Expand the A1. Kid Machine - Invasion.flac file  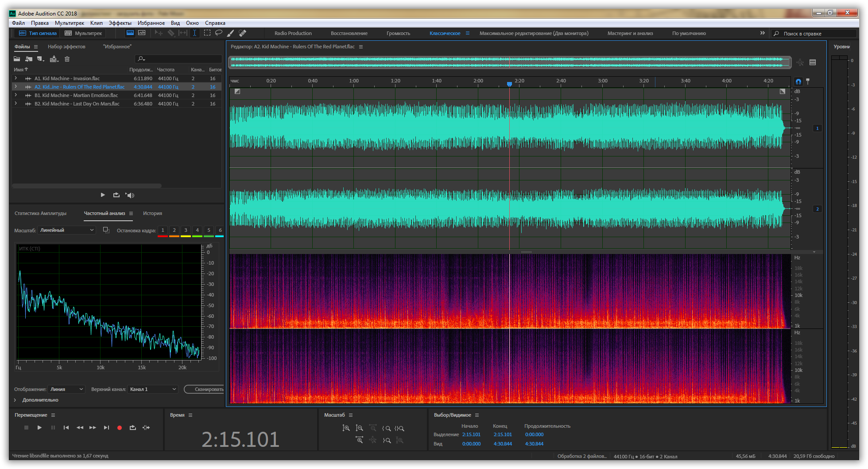click(16, 78)
